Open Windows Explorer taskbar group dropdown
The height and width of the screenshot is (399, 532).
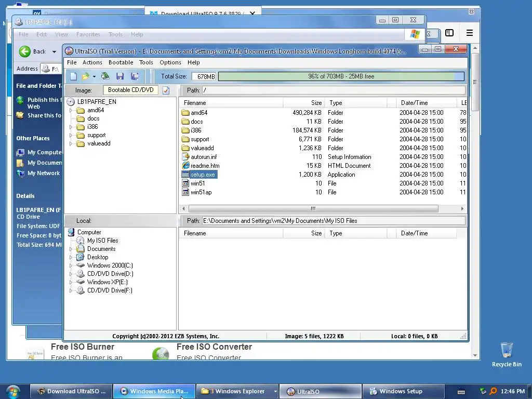[x=275, y=391]
